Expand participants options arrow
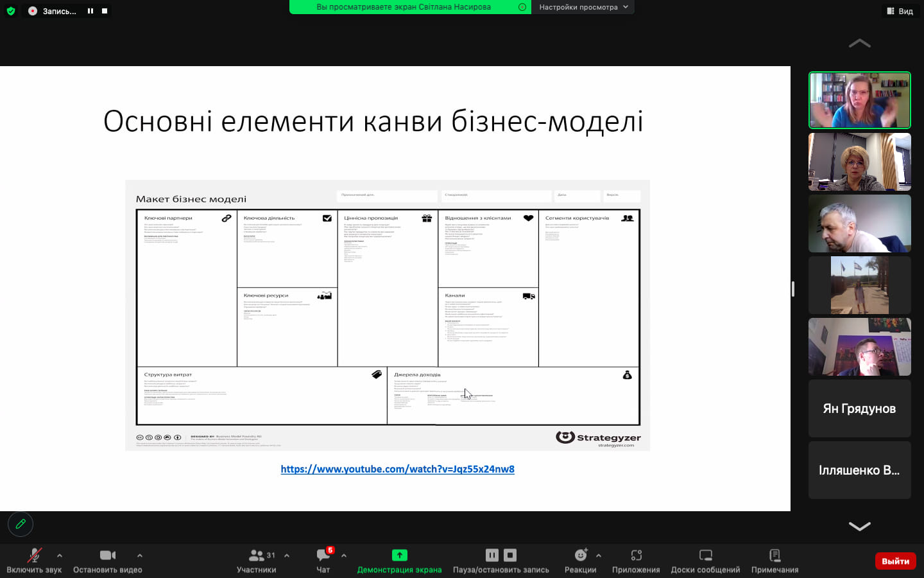 tap(287, 556)
